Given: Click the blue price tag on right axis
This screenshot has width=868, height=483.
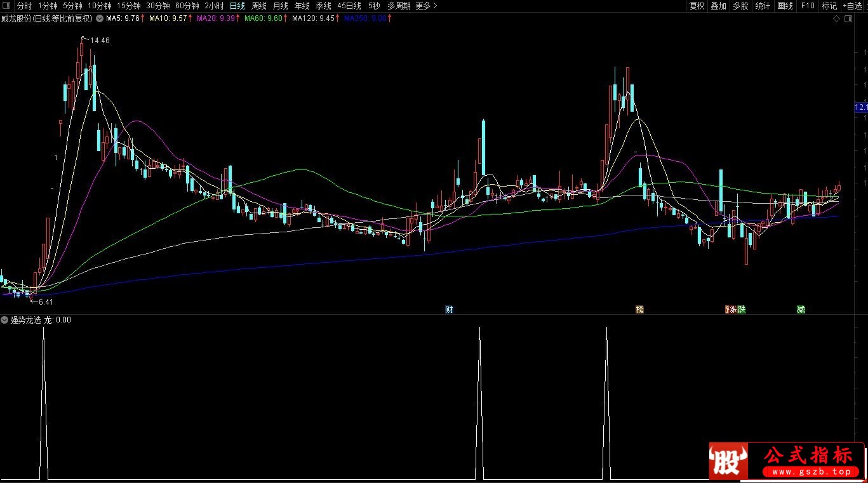Looking at the screenshot, I should [861, 107].
